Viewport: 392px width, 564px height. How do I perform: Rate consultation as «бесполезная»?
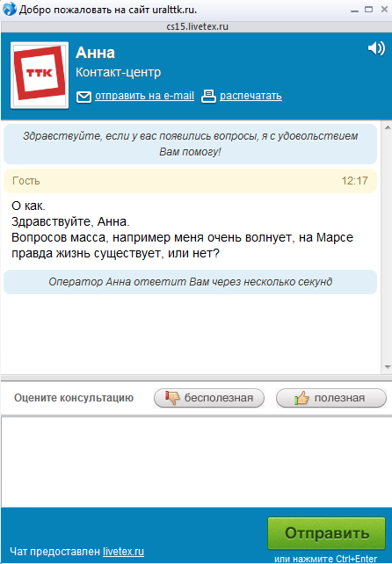pyautogui.click(x=209, y=398)
